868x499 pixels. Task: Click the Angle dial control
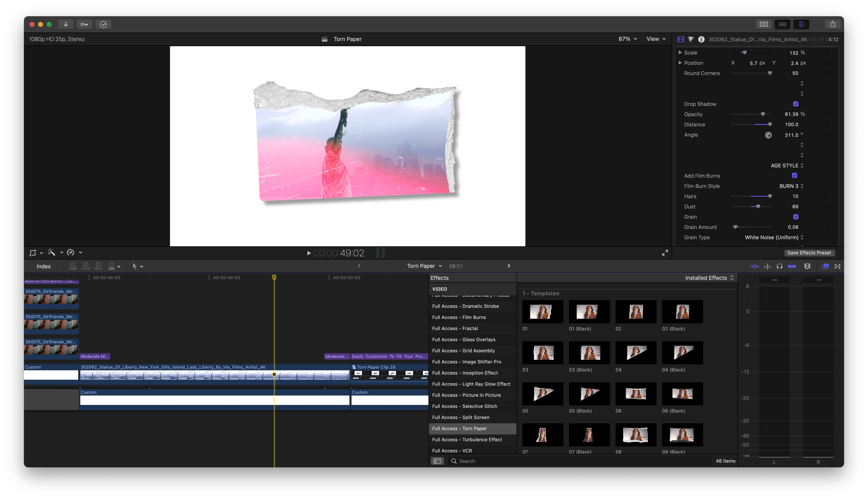tap(768, 135)
